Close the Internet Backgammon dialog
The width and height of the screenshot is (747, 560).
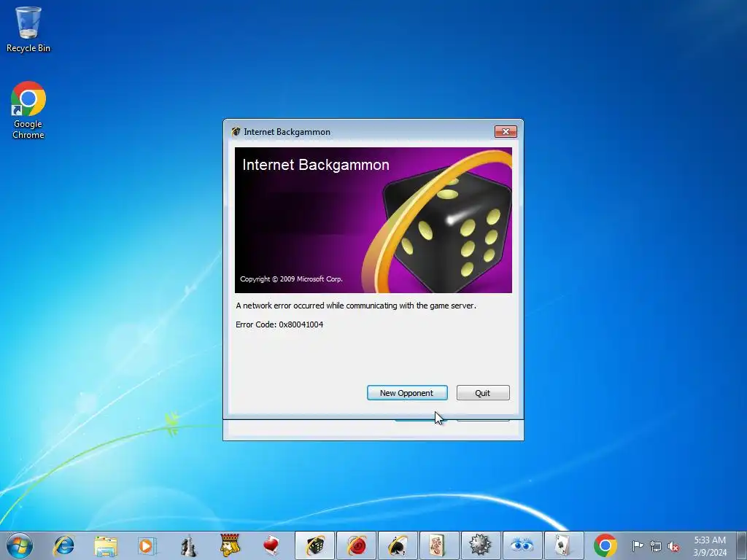(506, 131)
